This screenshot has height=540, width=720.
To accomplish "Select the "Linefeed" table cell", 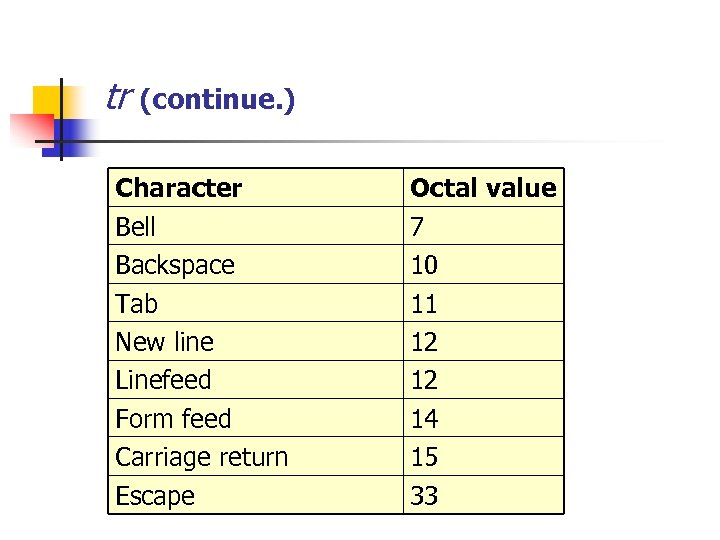I will click(164, 380).
